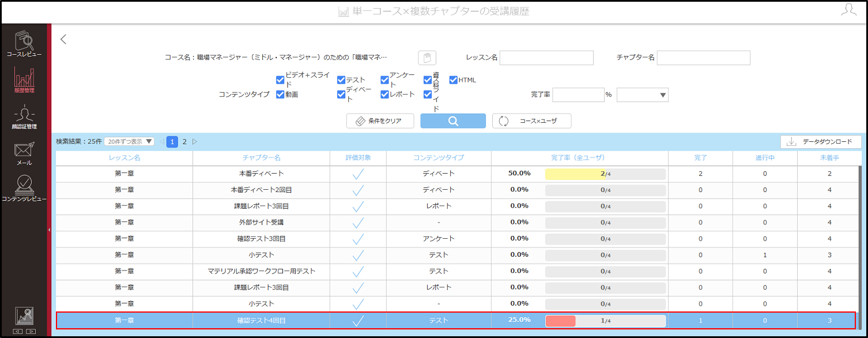This screenshot has width=868, height=338.
Task: Sort by 進行中 column header
Action: click(x=765, y=157)
